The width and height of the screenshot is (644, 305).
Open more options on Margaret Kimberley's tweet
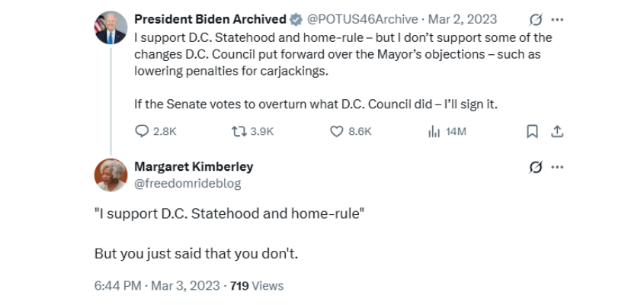pos(558,166)
